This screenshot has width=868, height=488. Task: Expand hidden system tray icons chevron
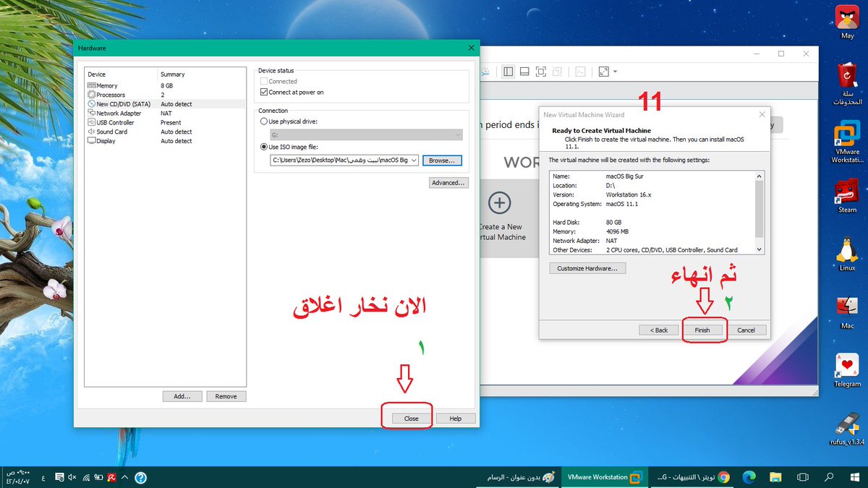[125, 477]
